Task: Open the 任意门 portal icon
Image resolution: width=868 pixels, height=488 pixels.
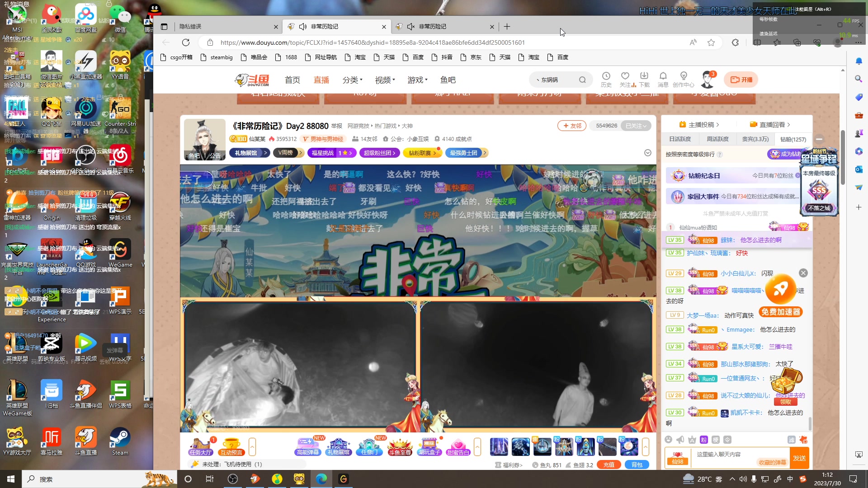Action: (369, 446)
